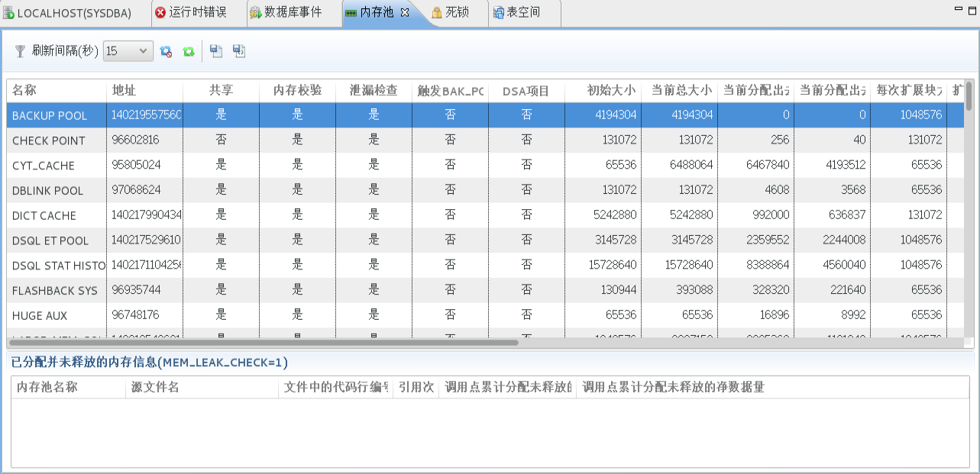
Task: Click the stop auto-refresh icon
Action: coord(167,52)
